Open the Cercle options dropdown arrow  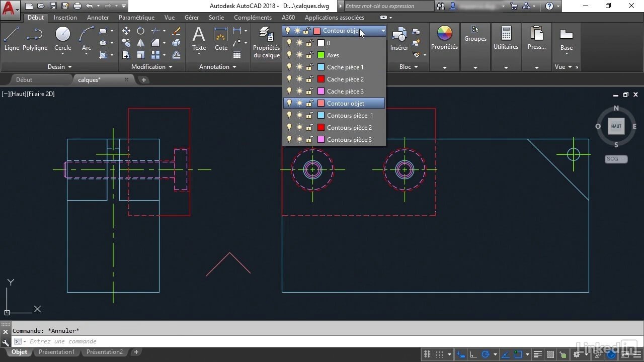[63, 55]
